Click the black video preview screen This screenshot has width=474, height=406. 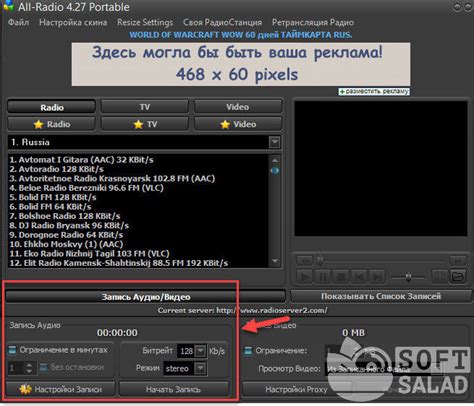[x=381, y=168]
